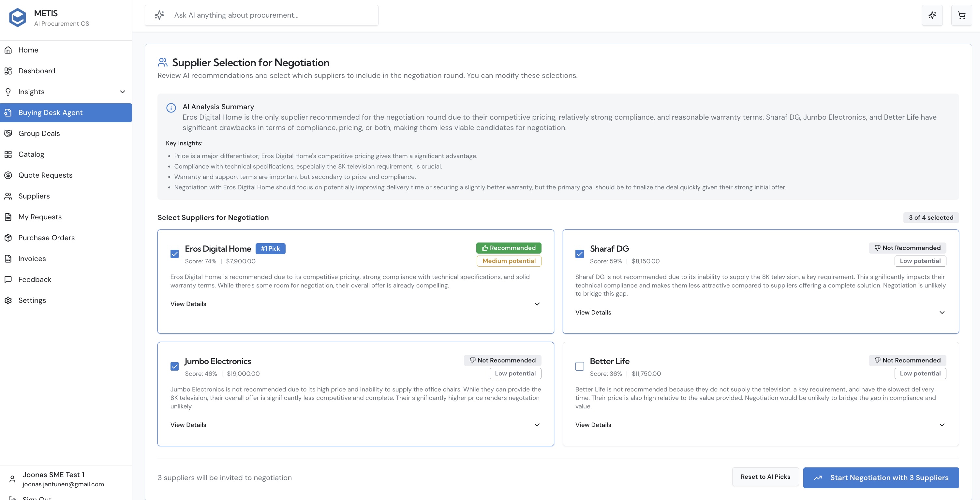The image size is (980, 500).
Task: Uncheck the Eros Digital Home checkbox
Action: click(x=175, y=254)
